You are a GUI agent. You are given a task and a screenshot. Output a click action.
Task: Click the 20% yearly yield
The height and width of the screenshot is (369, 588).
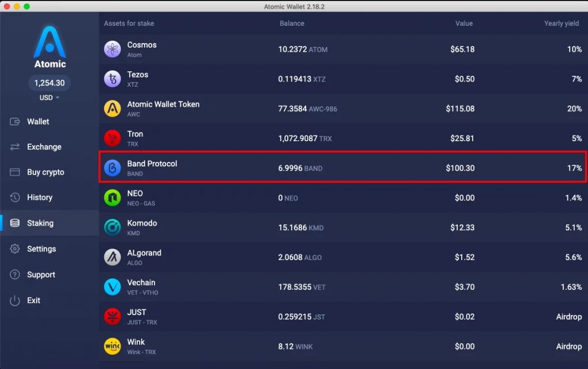[574, 108]
